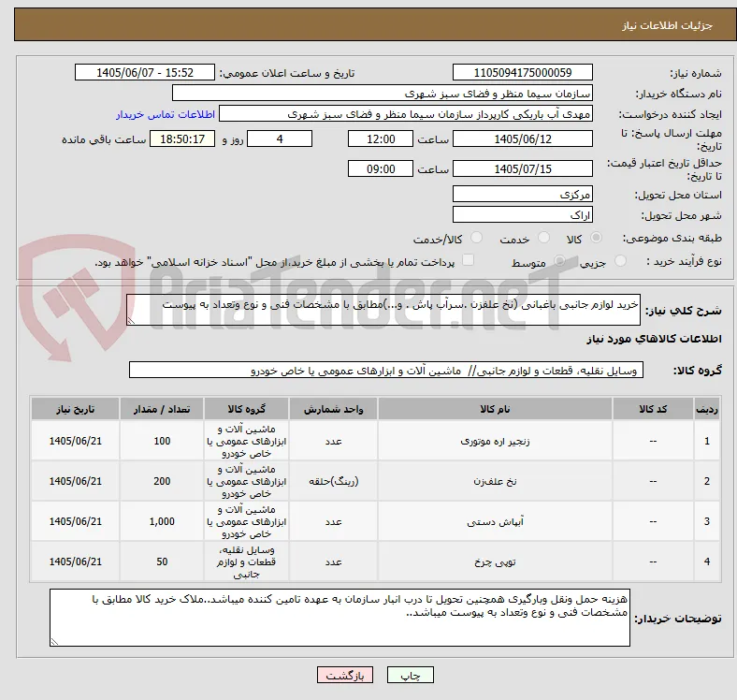The width and height of the screenshot is (737, 700).
Task: Click the date 1405/06/21 in توپی چرخ row
Action: pyautogui.click(x=75, y=561)
